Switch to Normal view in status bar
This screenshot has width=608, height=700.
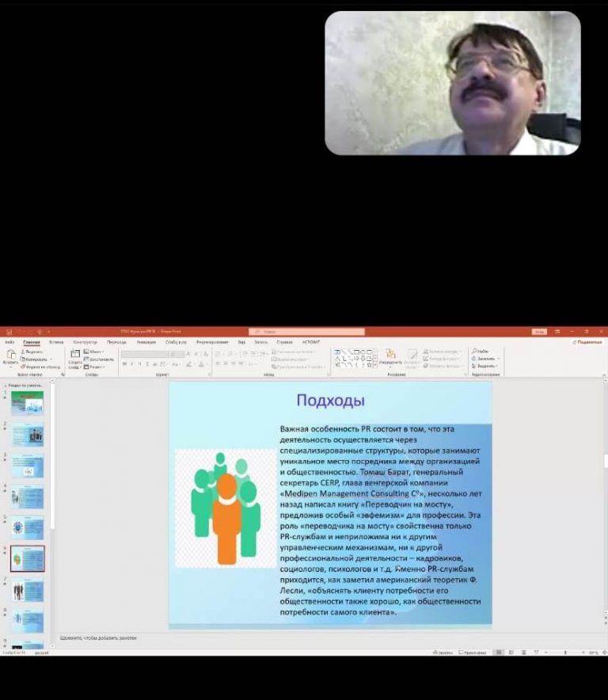(x=499, y=652)
